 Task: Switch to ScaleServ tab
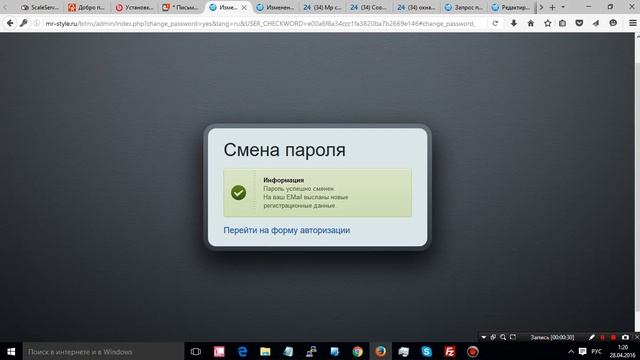pos(40,7)
